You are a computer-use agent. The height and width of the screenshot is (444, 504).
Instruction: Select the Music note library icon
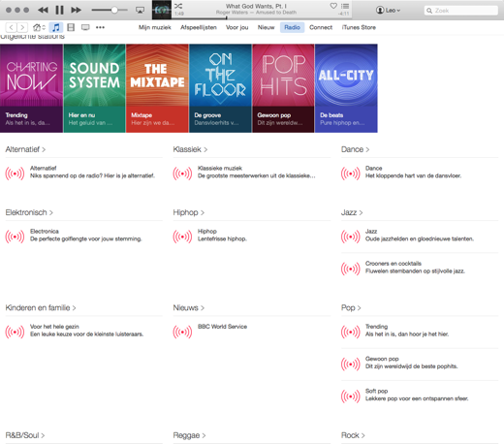click(56, 27)
